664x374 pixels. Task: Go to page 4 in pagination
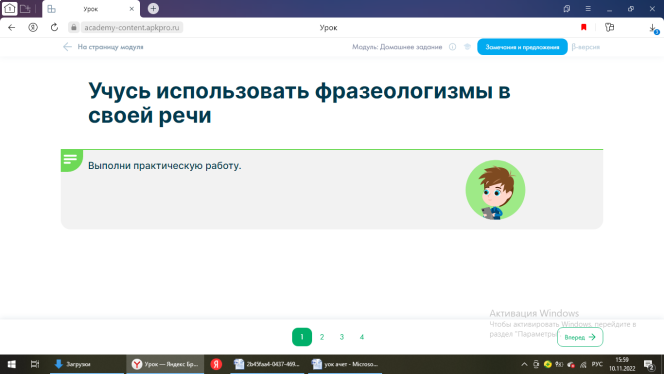pos(362,337)
